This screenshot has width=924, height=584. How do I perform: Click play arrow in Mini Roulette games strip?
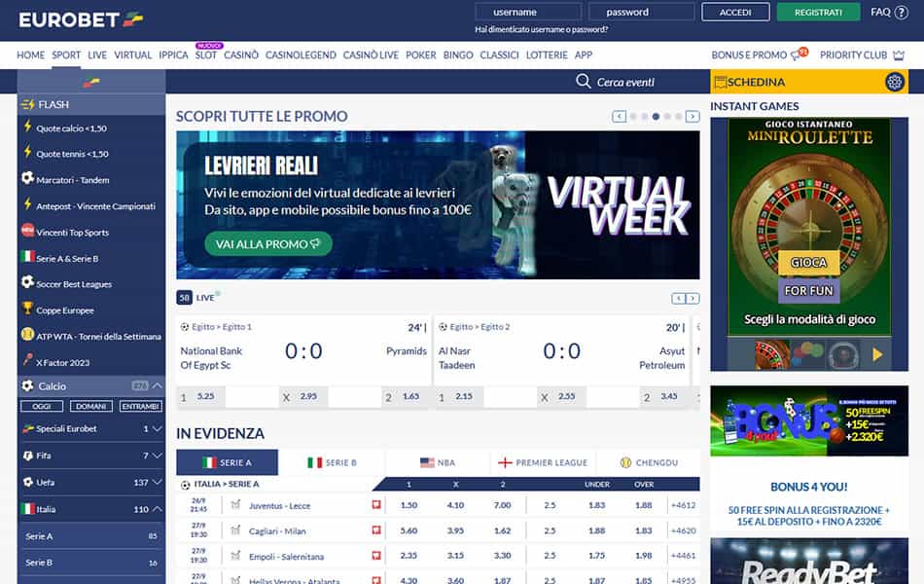tap(877, 354)
